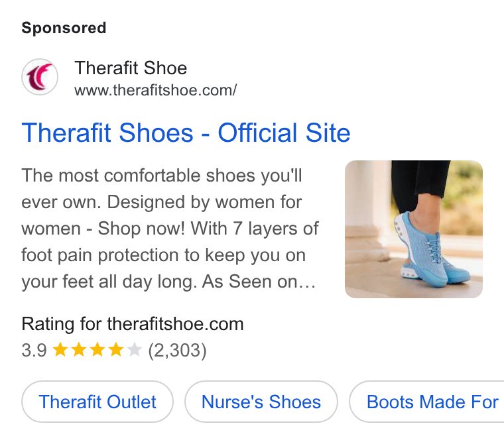Image resolution: width=504 pixels, height=444 pixels.
Task: Select the Therafit Outlet chip
Action: (x=97, y=402)
